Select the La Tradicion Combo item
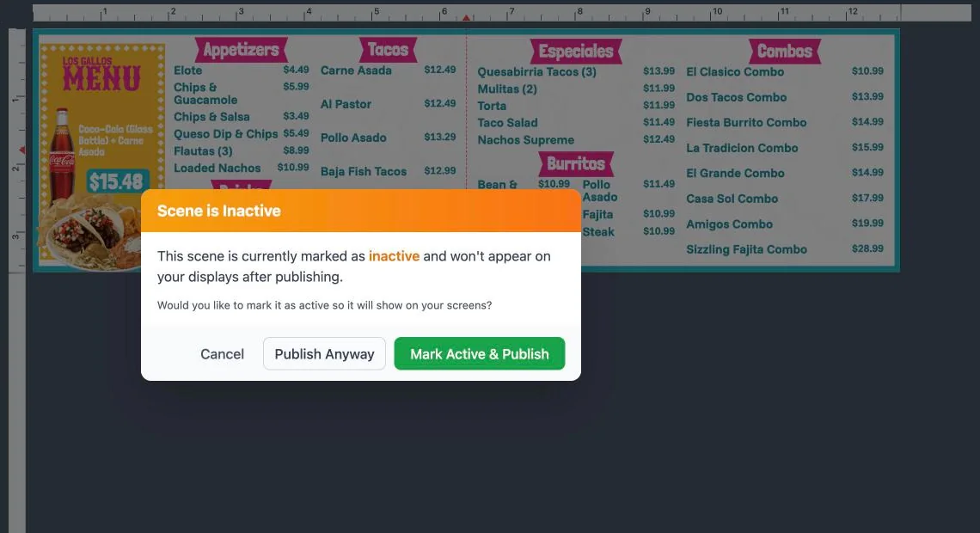Image resolution: width=980 pixels, height=533 pixels. [x=742, y=148]
